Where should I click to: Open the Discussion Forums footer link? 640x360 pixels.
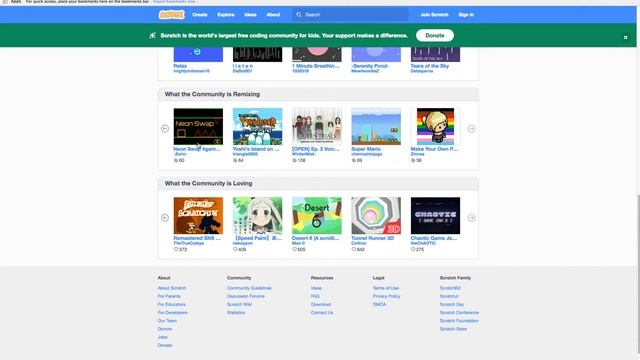click(246, 296)
